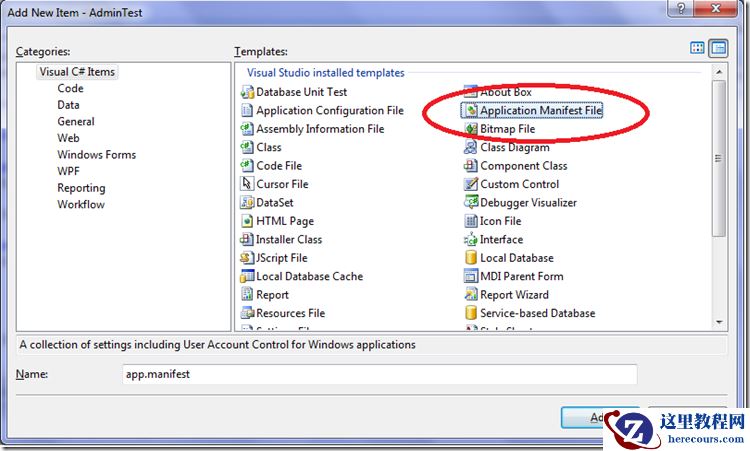Click the Bitmap File template icon
This screenshot has width=750, height=451.
471,129
